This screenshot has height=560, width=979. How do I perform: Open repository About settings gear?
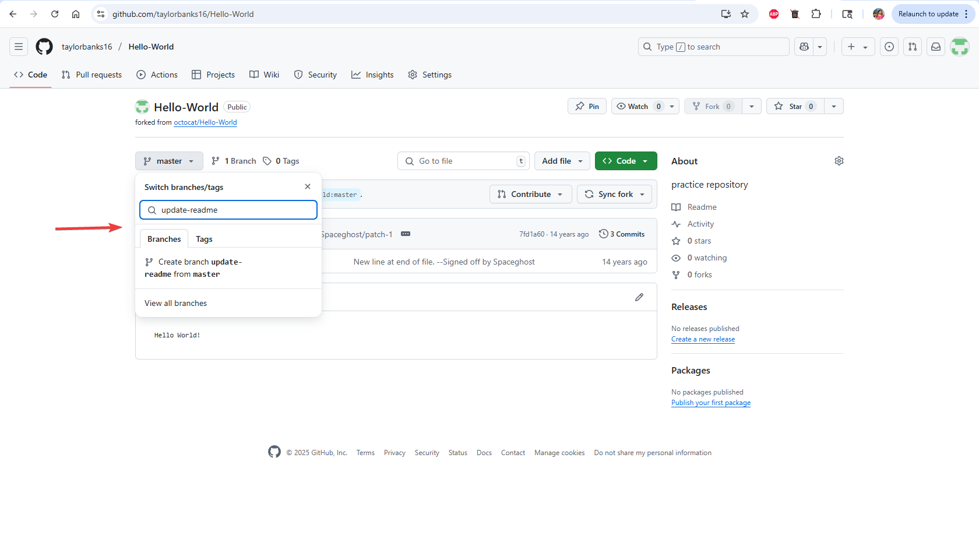pos(839,161)
